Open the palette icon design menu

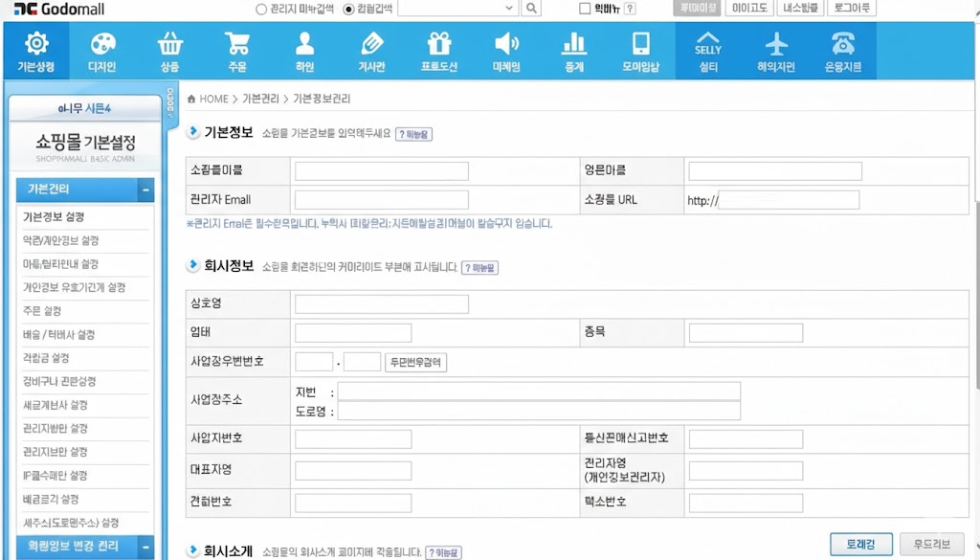[102, 52]
